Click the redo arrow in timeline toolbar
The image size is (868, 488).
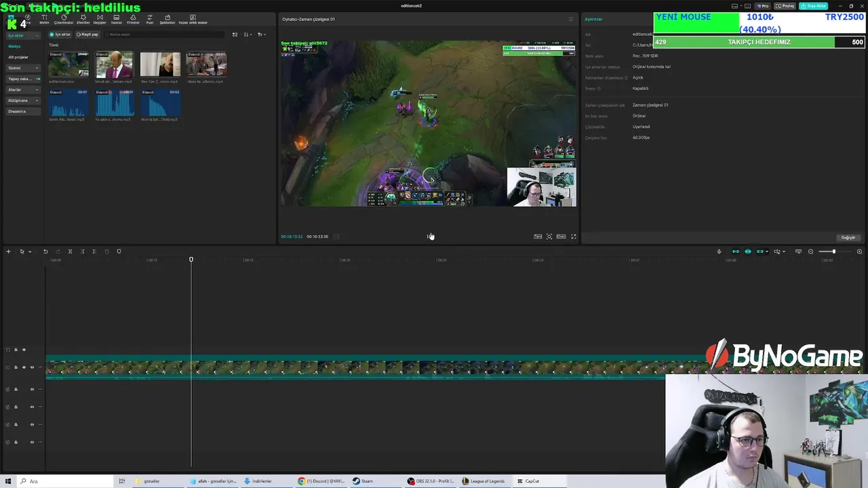pos(58,251)
